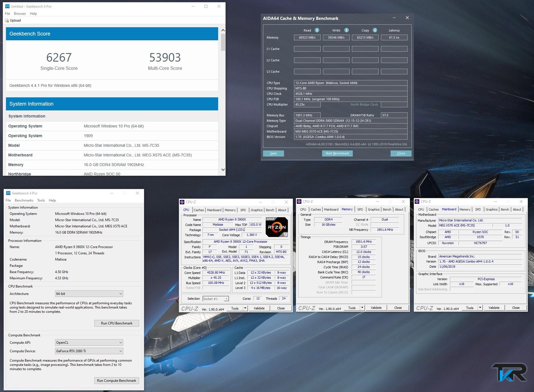Click scroll down arrow in Geekbench results
The image size is (534, 392).
click(223, 170)
